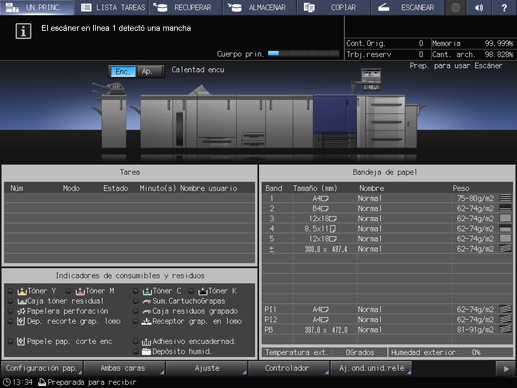Screen dimensions: 517x388
Task: Show more buttons with right arrow
Action: [506, 369]
